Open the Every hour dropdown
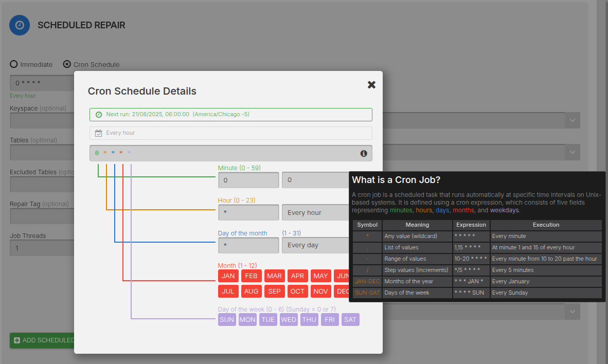This screenshot has width=608, height=364. click(x=315, y=213)
